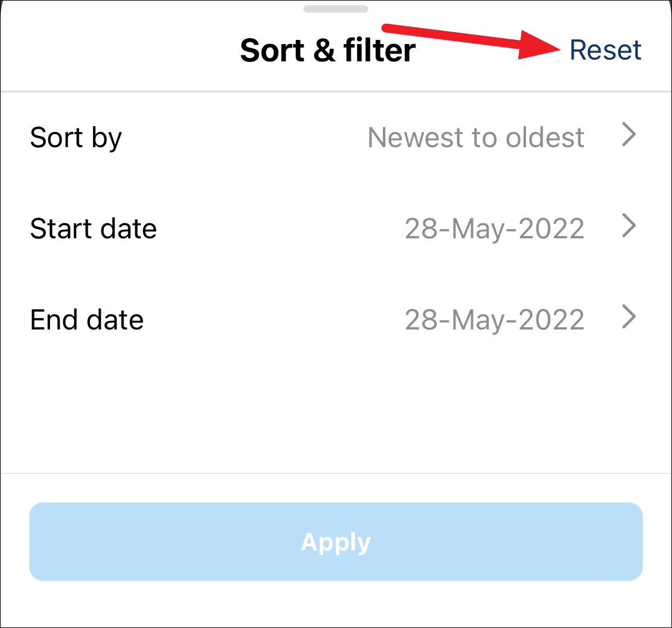Tap the End date label
672x628 pixels.
[86, 320]
